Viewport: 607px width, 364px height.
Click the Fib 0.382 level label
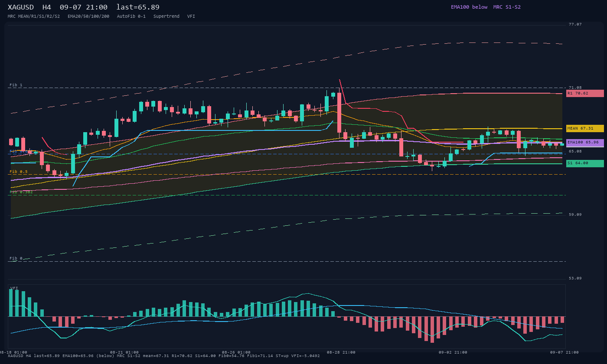(x=21, y=192)
